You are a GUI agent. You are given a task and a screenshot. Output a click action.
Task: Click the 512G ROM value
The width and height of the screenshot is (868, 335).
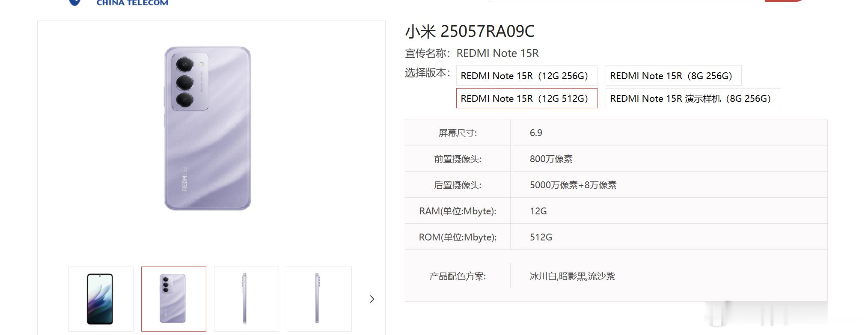(541, 237)
